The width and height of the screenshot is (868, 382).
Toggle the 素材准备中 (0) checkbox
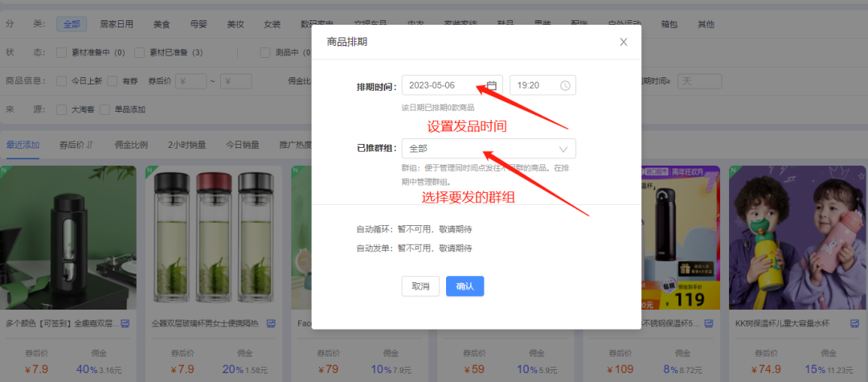pos(62,52)
